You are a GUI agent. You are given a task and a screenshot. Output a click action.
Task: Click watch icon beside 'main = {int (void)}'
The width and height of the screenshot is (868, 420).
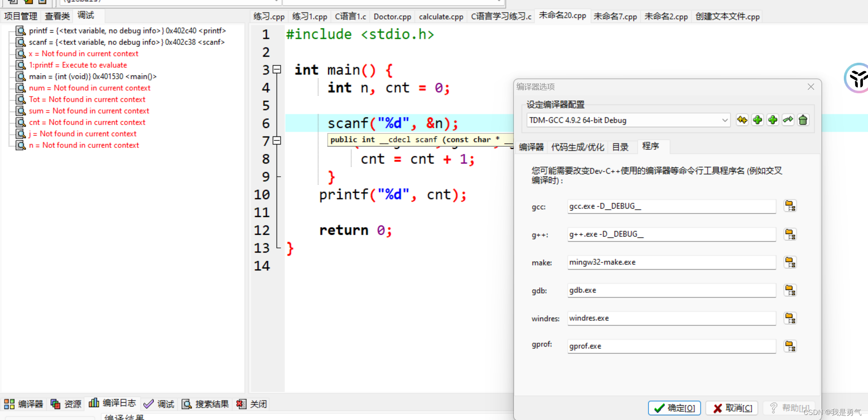(x=21, y=76)
